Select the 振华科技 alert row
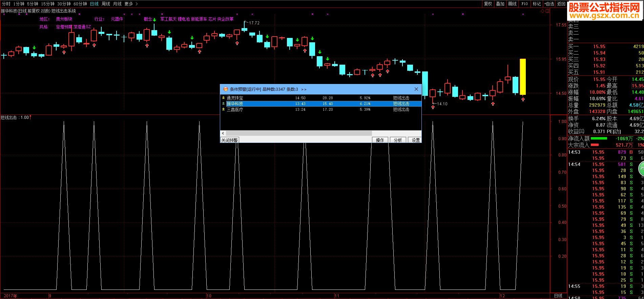Image resolution: width=644 pixels, height=299 pixels. point(321,104)
